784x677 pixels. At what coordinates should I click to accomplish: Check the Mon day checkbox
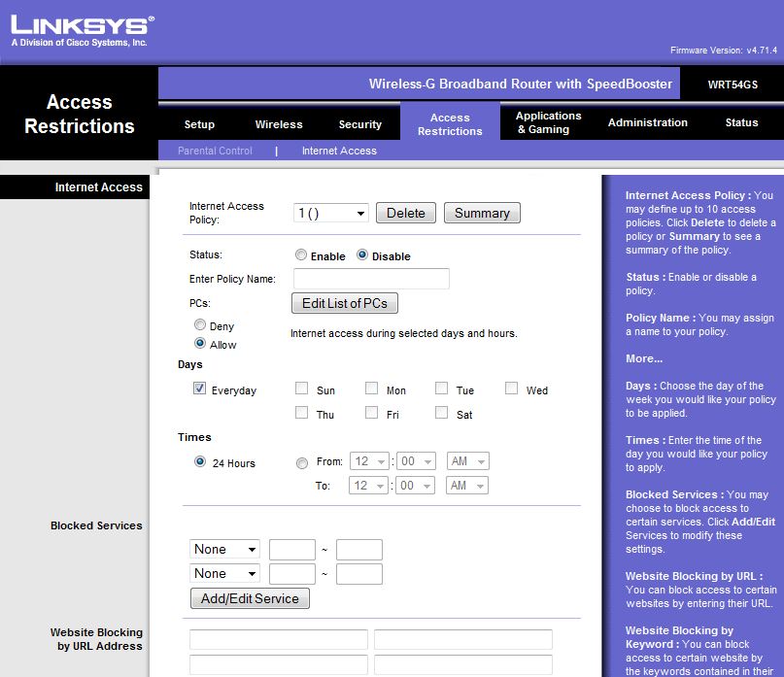[x=371, y=389]
